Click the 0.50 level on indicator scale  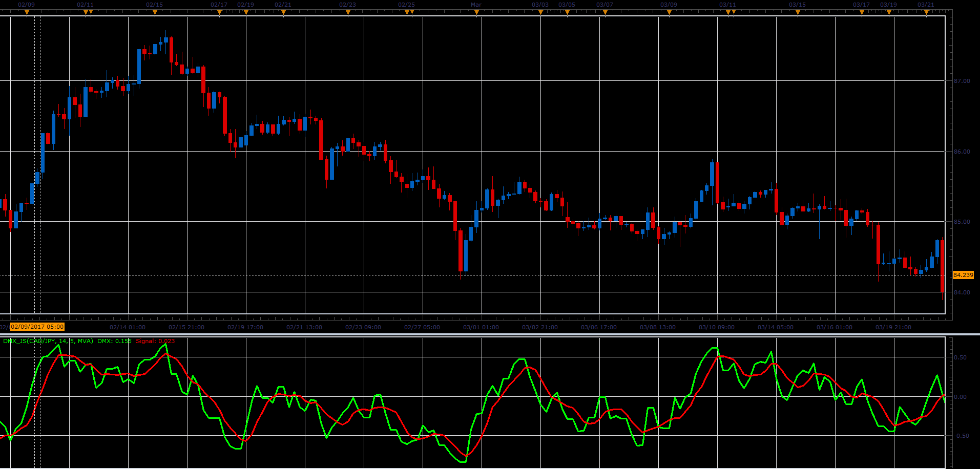coord(960,357)
